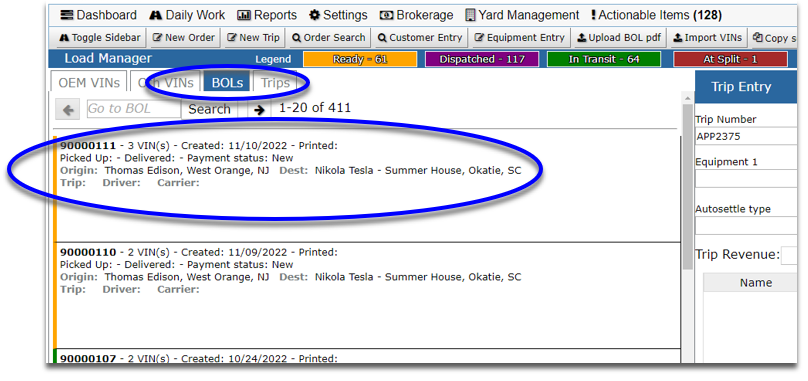Open the Brokerage menu
808x381 pixels.
[416, 15]
